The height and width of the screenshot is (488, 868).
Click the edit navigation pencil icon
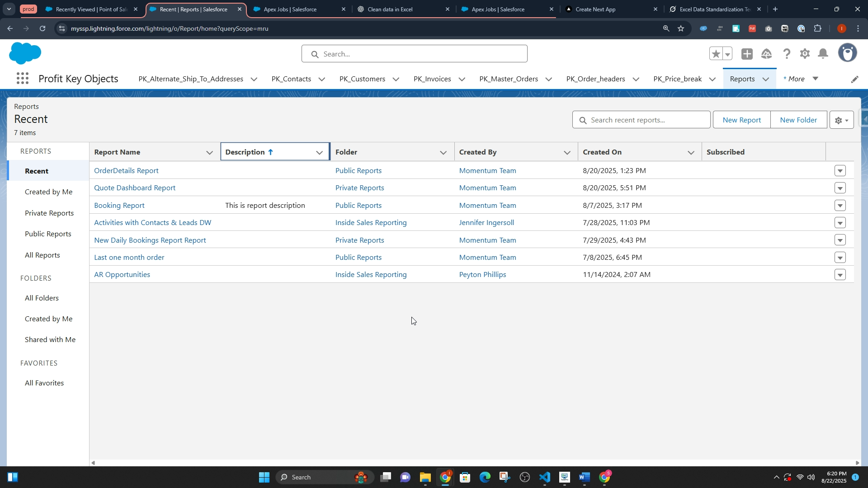tap(854, 79)
